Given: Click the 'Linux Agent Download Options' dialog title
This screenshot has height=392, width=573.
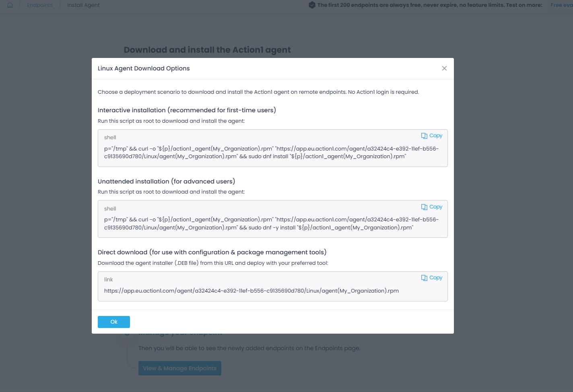Looking at the screenshot, I should [x=144, y=68].
